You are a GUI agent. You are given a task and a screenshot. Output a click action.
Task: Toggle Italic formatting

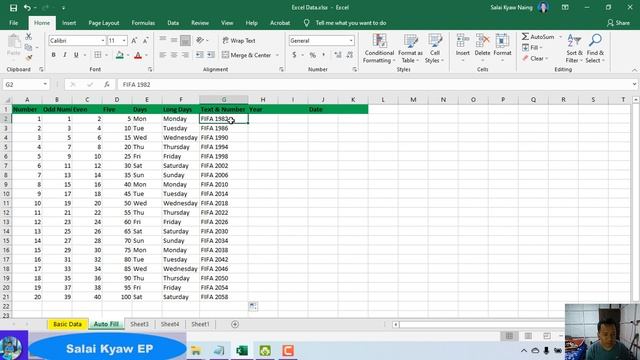click(64, 55)
